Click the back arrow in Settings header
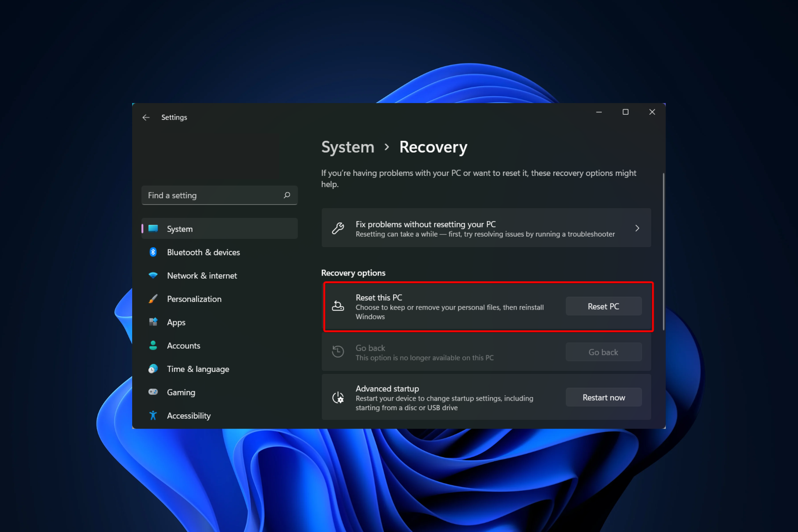The height and width of the screenshot is (532, 798). pos(146,118)
